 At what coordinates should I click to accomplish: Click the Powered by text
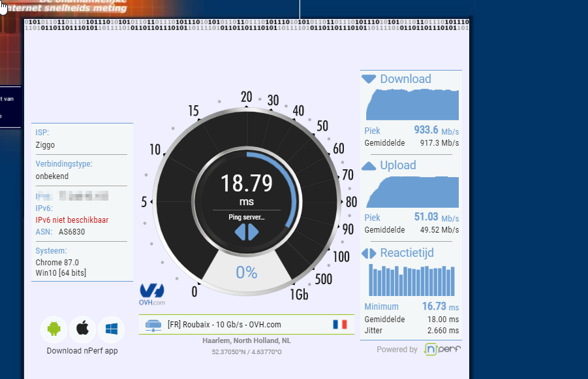(x=397, y=350)
